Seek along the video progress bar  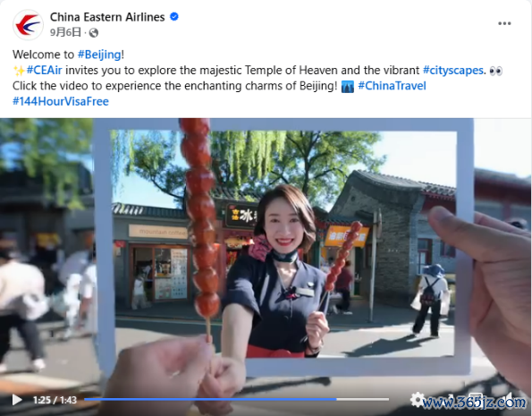coord(236,399)
